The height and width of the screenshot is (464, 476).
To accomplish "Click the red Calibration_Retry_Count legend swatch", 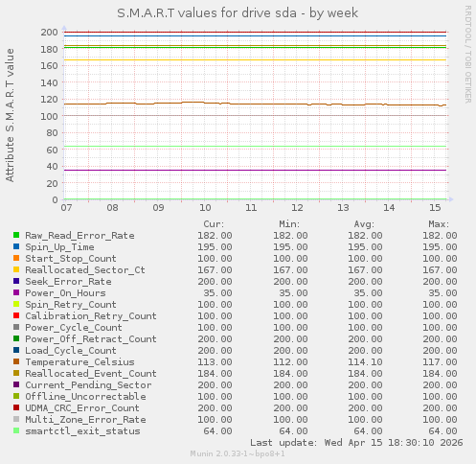I will (16, 315).
